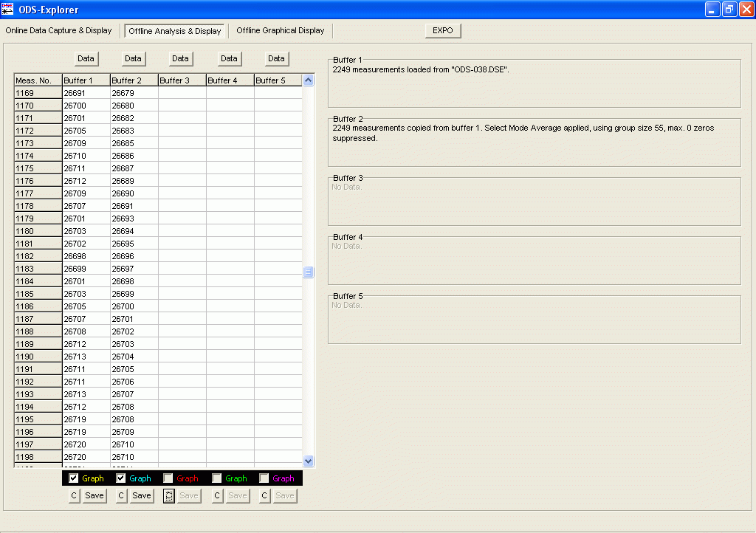
Task: Save the Buffer 1 data
Action: pos(94,495)
